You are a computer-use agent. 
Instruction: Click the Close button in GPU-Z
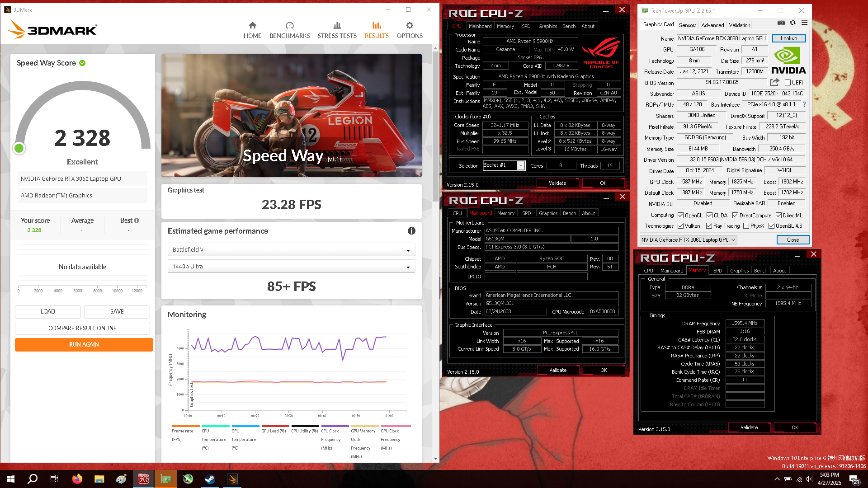(x=793, y=240)
